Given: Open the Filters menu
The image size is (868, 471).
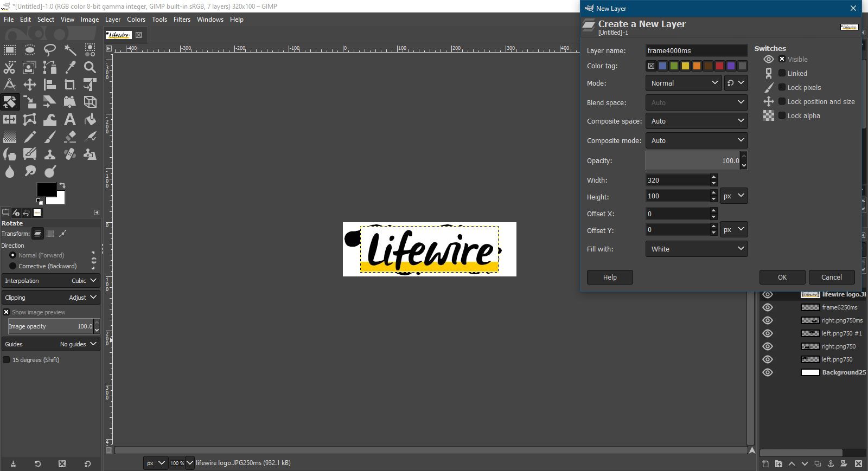Looking at the screenshot, I should click(182, 19).
